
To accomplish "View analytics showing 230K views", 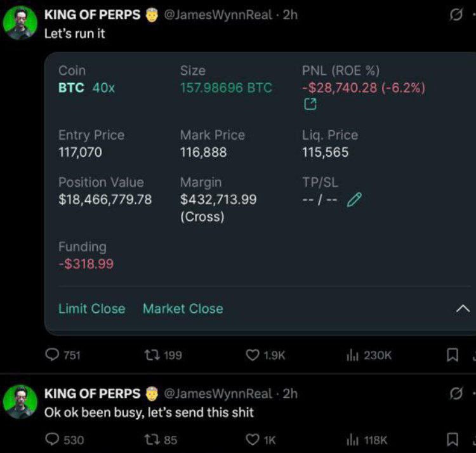I will (x=369, y=355).
